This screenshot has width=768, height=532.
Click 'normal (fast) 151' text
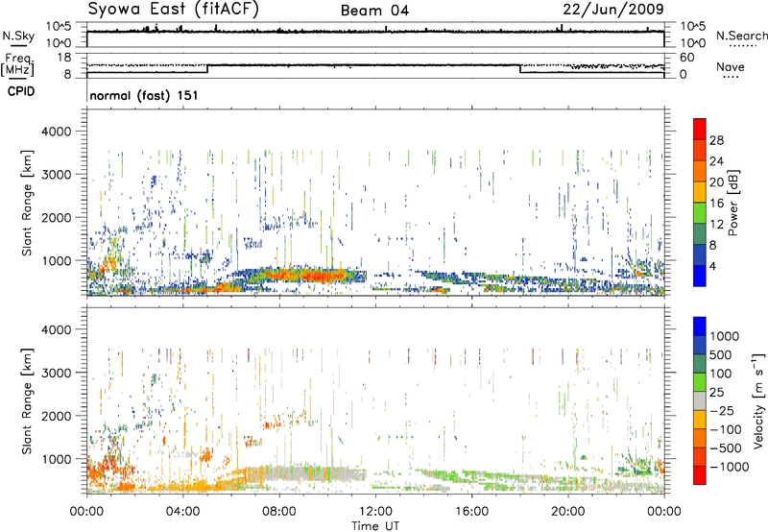(144, 95)
